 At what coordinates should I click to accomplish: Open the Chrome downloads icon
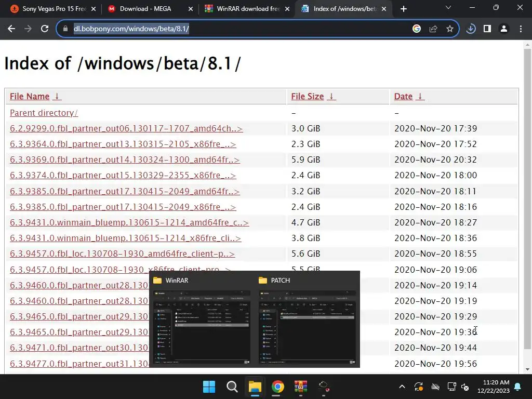click(471, 29)
